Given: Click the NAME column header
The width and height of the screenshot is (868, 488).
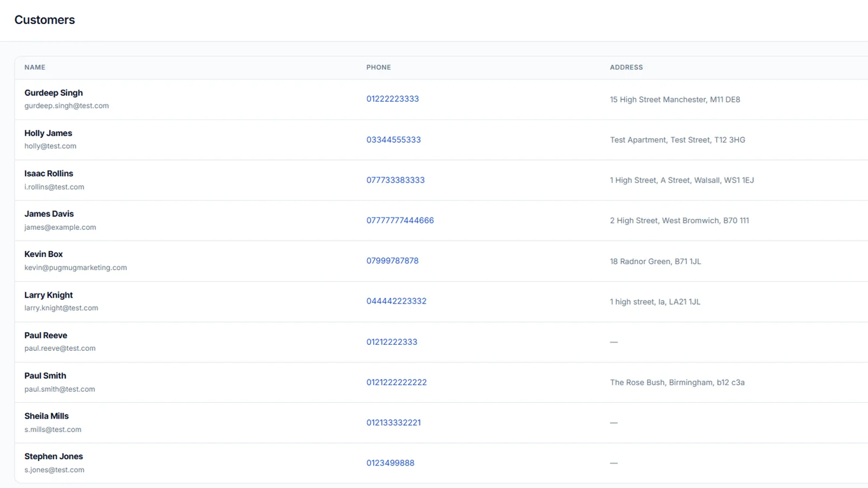Looking at the screenshot, I should (35, 67).
